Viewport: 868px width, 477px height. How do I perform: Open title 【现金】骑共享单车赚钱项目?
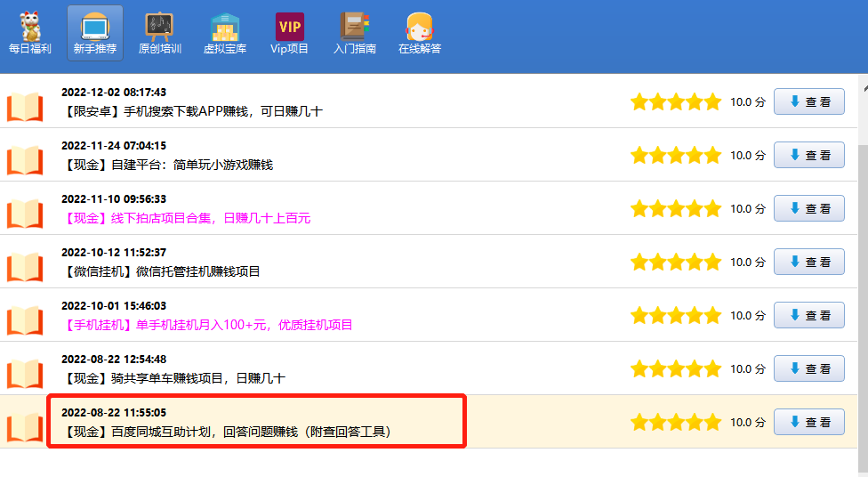pos(173,378)
